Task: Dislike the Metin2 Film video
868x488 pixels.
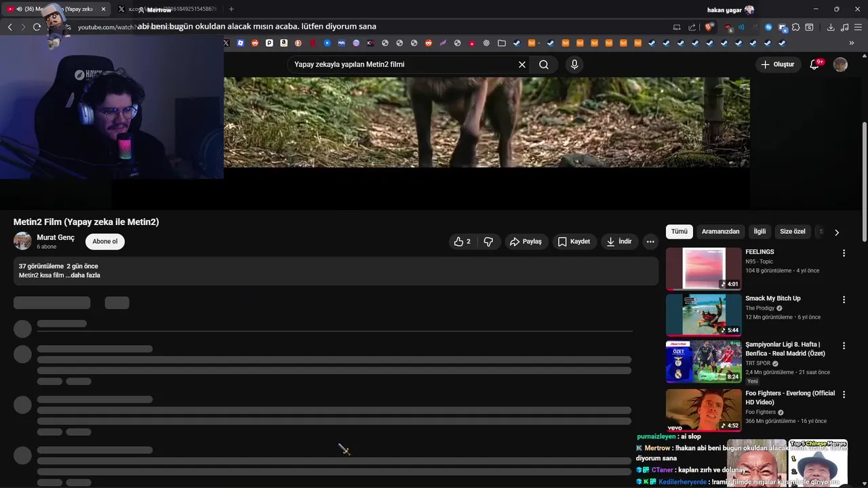Action: [x=488, y=241]
